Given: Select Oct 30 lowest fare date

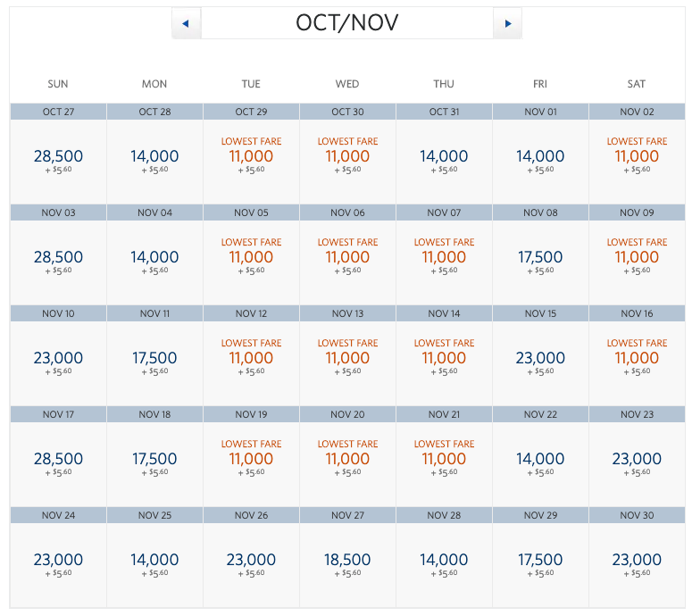Looking at the screenshot, I should [x=347, y=162].
